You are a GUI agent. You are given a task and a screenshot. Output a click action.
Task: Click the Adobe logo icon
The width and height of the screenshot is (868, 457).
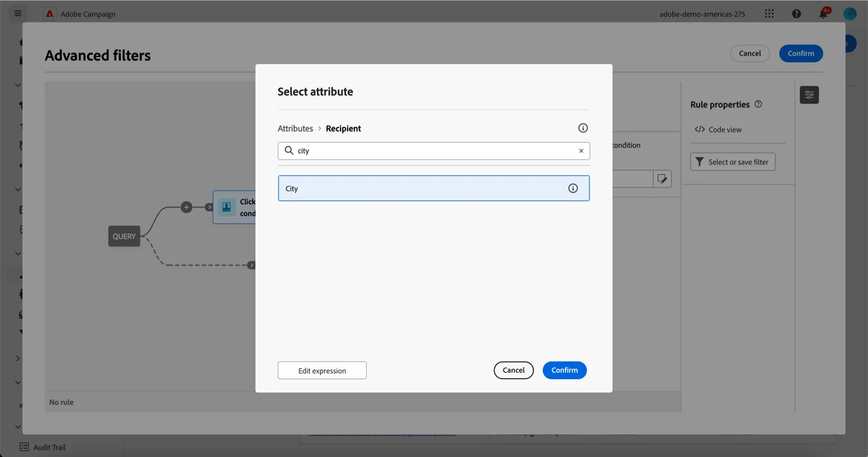49,14
